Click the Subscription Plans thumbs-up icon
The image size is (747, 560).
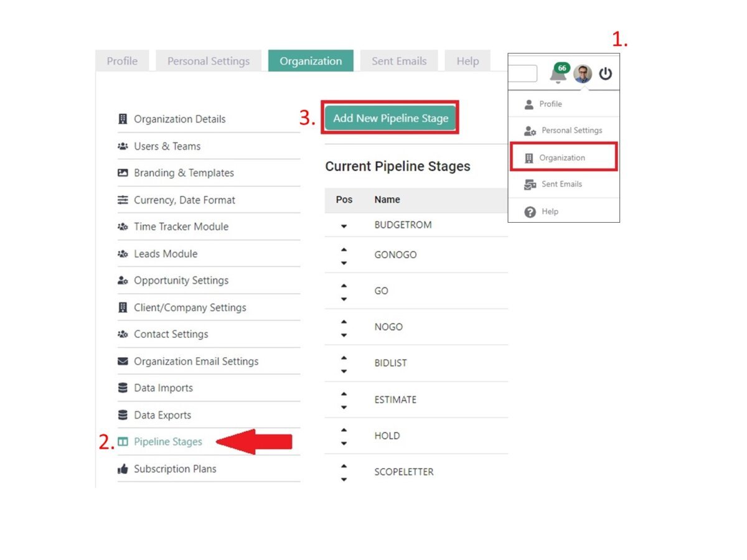(x=123, y=469)
